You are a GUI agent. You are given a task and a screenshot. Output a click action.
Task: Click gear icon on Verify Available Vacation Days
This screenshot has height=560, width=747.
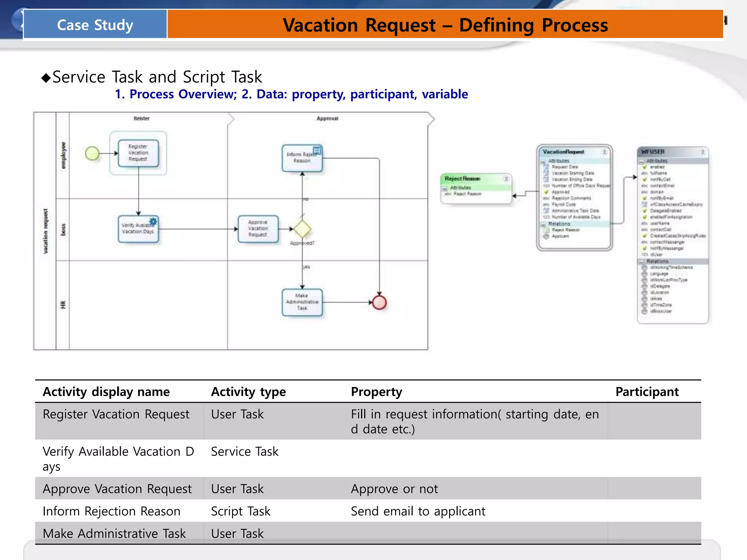[153, 221]
